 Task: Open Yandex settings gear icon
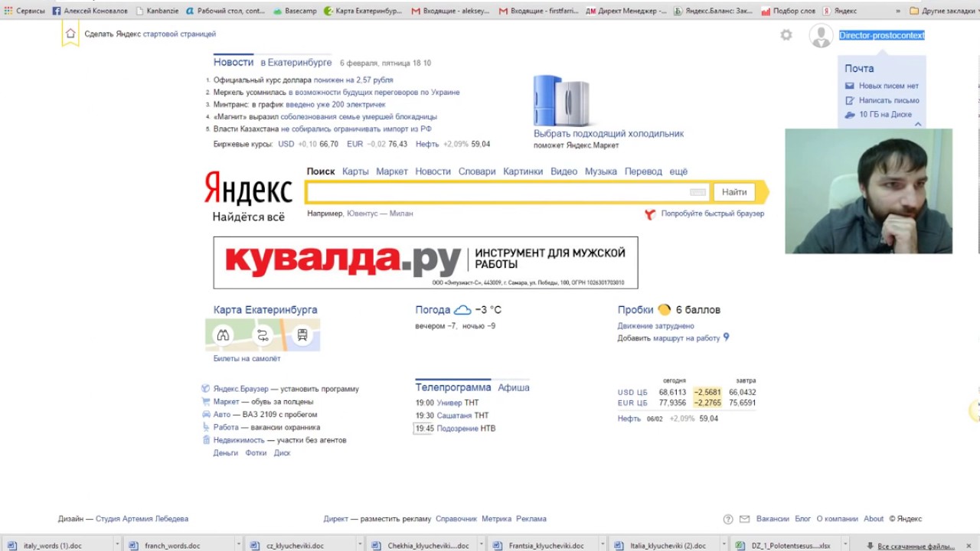pyautogui.click(x=786, y=35)
